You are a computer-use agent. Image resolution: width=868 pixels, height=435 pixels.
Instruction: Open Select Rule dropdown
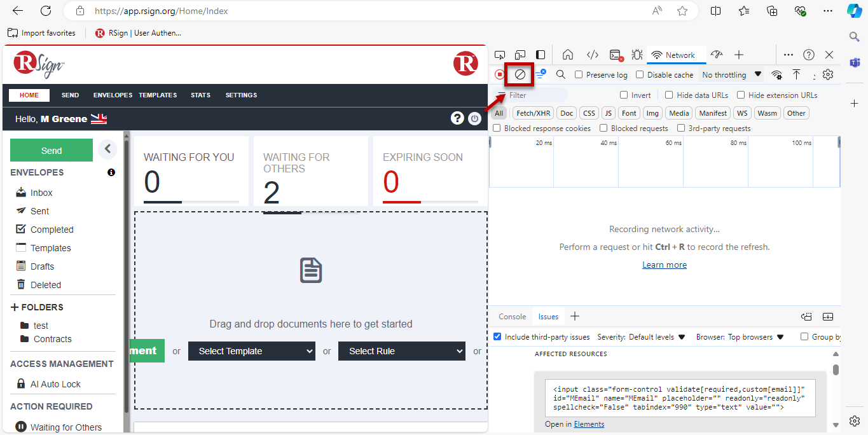(x=402, y=351)
